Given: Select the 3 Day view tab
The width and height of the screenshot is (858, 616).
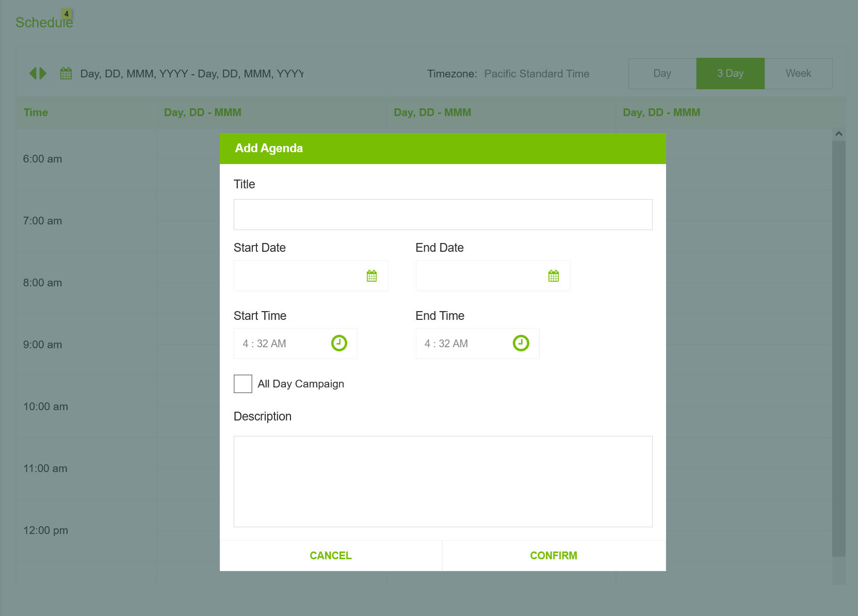Looking at the screenshot, I should click(x=730, y=73).
